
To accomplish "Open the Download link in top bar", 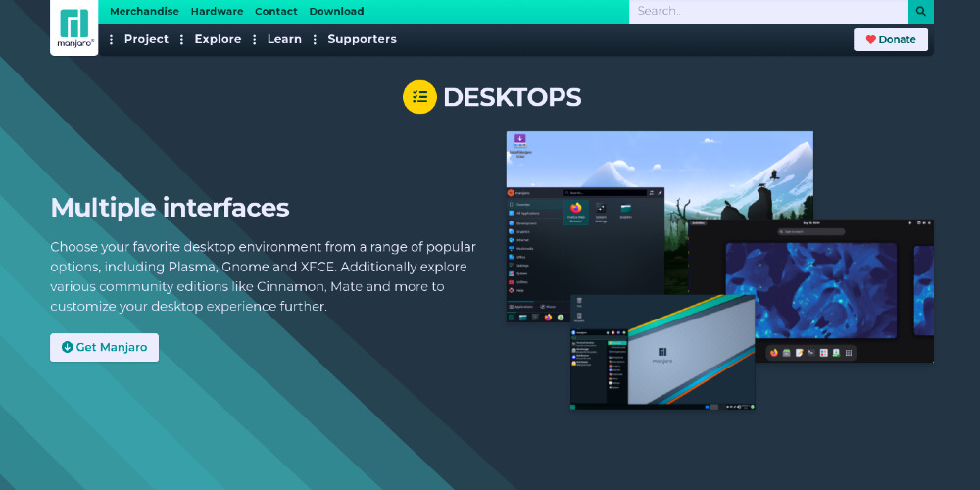I will click(x=336, y=11).
